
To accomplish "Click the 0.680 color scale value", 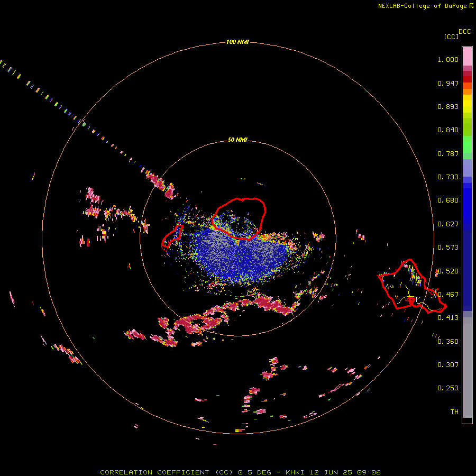I will (448, 200).
